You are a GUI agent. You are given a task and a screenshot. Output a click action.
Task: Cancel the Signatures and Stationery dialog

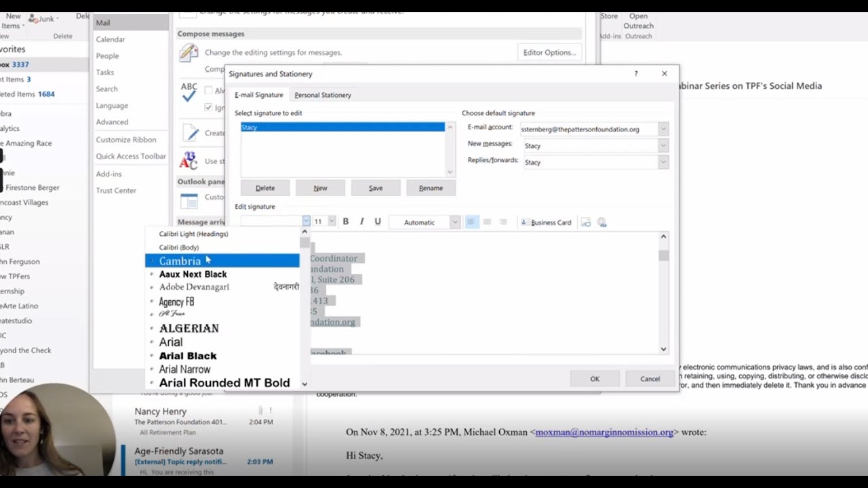pyautogui.click(x=650, y=379)
